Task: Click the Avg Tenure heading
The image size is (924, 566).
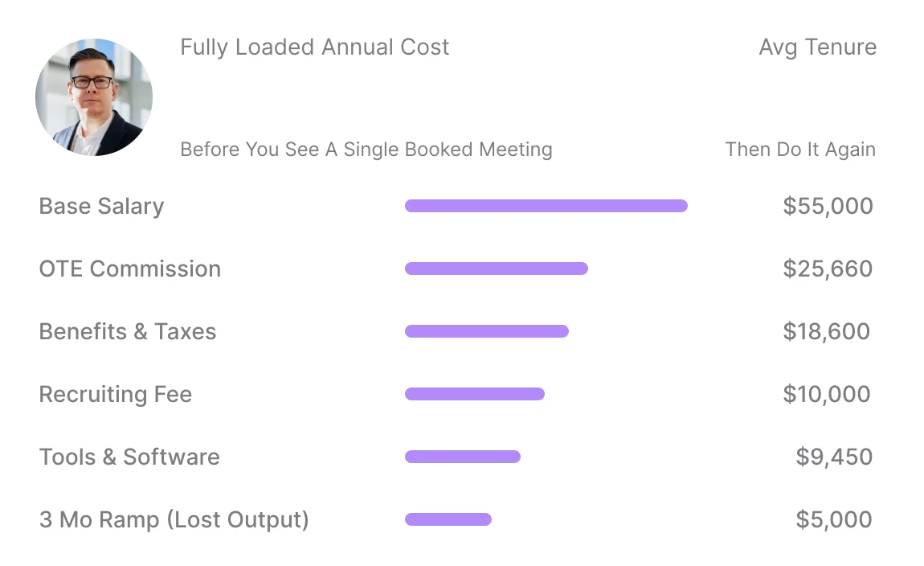Action: pos(817,47)
